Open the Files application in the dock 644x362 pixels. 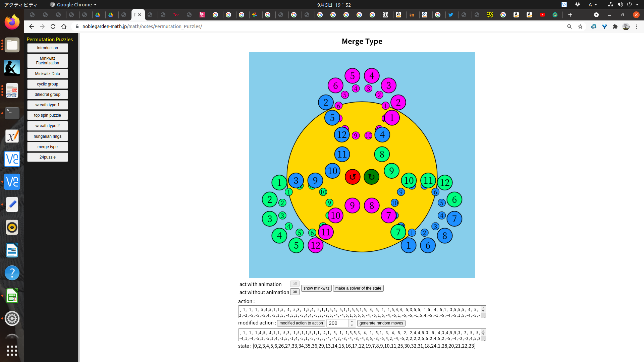tap(12, 45)
